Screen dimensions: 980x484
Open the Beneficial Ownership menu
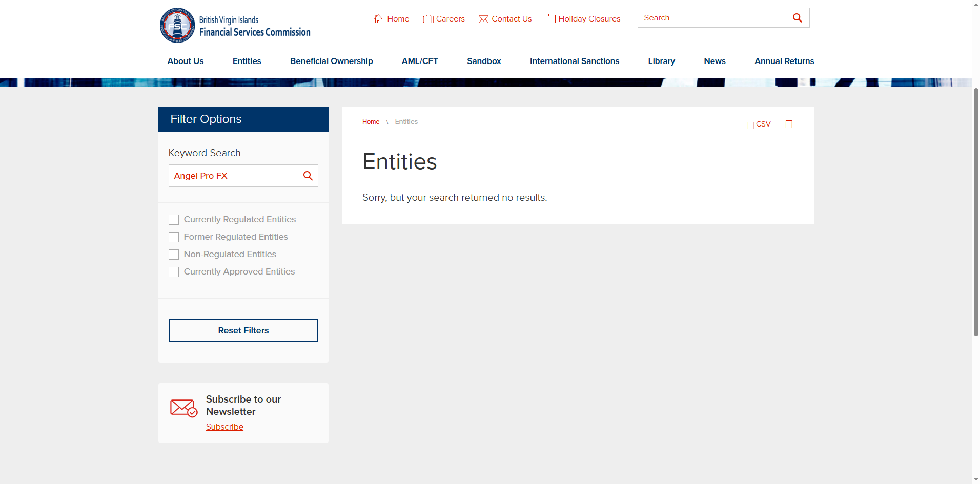coord(332,61)
